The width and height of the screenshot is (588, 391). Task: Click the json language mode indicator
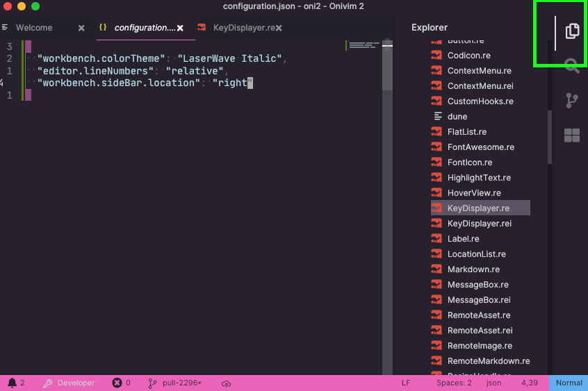[x=493, y=383]
